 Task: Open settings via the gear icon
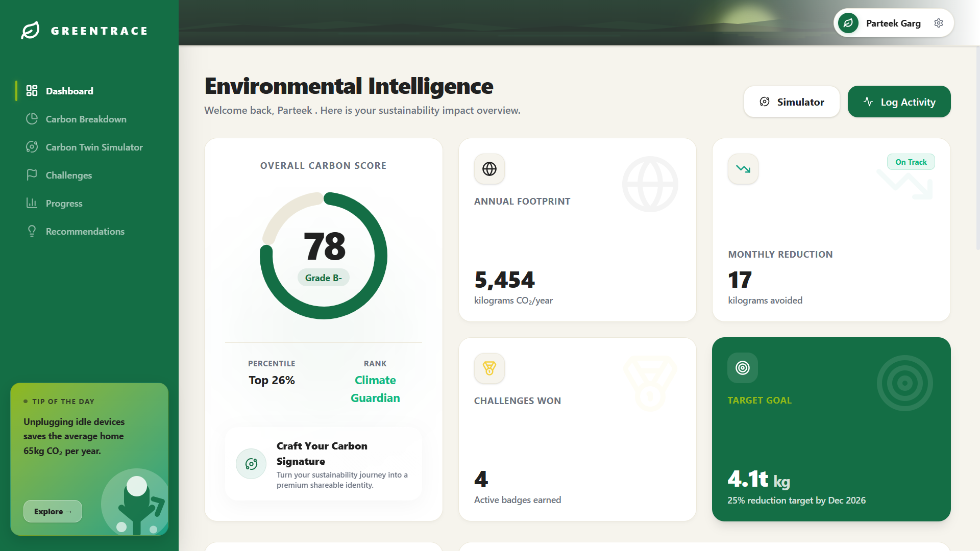point(939,23)
